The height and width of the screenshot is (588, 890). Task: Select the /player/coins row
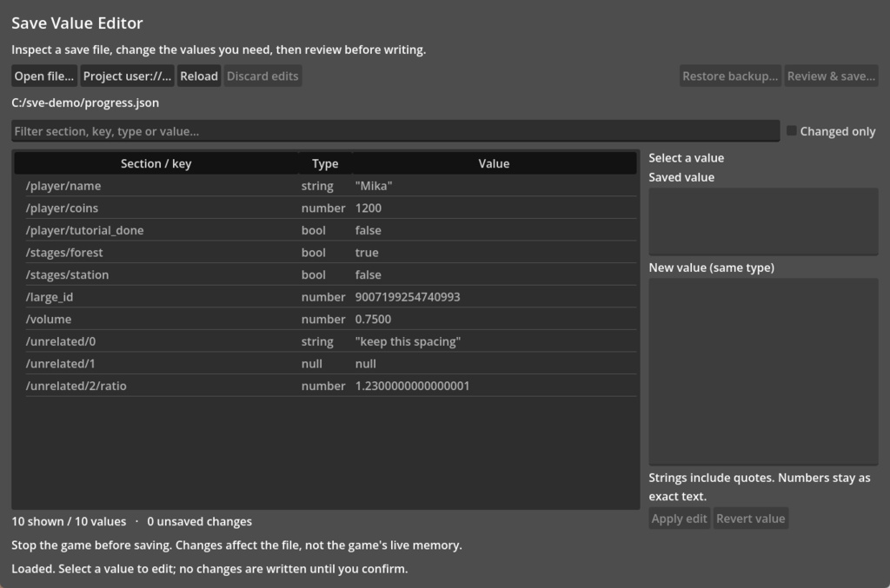(x=325, y=208)
